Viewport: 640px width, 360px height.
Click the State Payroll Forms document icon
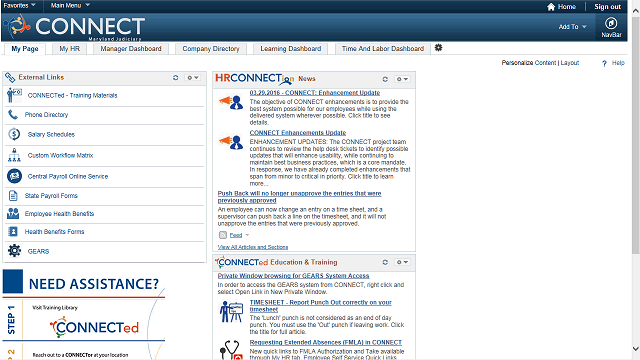pos(13,196)
